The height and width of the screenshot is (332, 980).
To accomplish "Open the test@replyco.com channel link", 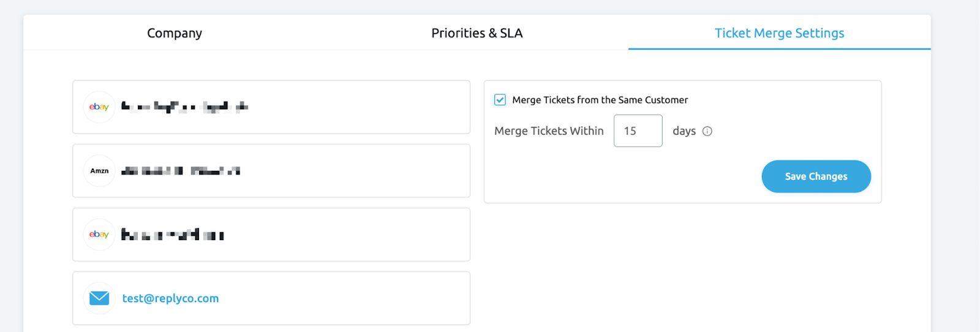I will point(170,298).
